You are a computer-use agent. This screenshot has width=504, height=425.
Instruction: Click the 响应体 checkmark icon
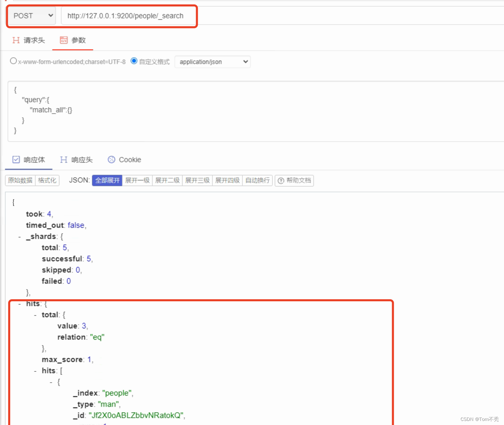16,160
